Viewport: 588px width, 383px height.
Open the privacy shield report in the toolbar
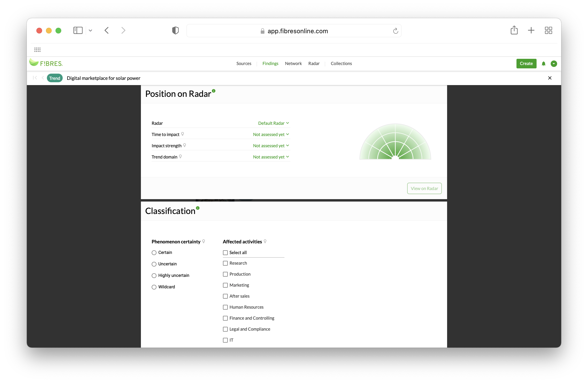coord(175,30)
